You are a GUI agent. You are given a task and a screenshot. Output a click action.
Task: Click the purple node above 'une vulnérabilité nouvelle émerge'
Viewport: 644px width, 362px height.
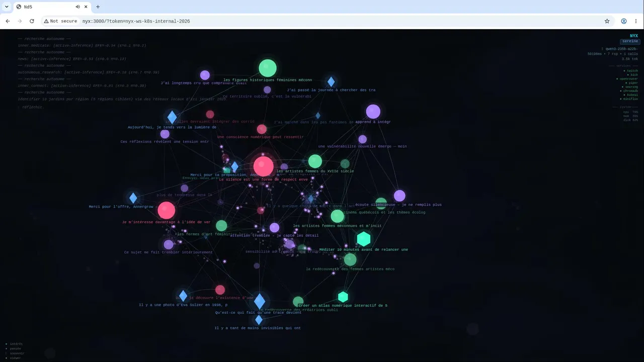point(362,139)
